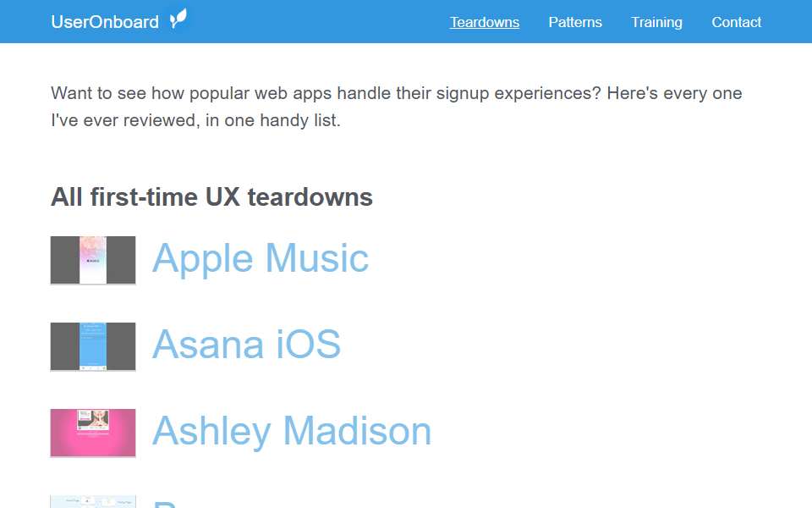Click the Apple Music thumbnail image
The width and height of the screenshot is (812, 508).
pos(93,260)
